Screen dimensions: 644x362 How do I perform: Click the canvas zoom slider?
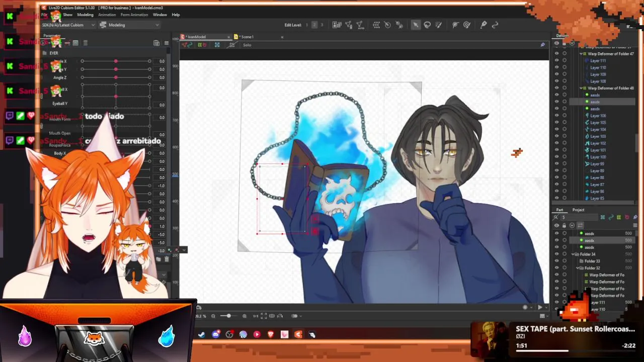pyautogui.click(x=228, y=316)
